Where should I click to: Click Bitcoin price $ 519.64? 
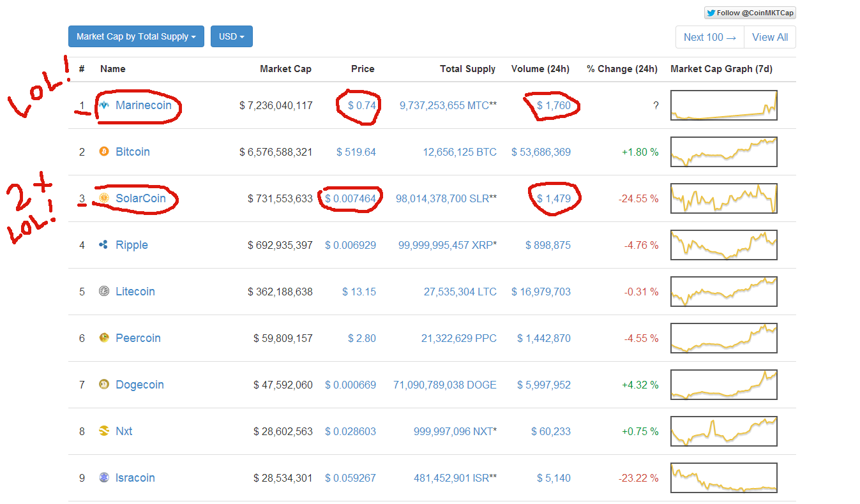pyautogui.click(x=356, y=152)
